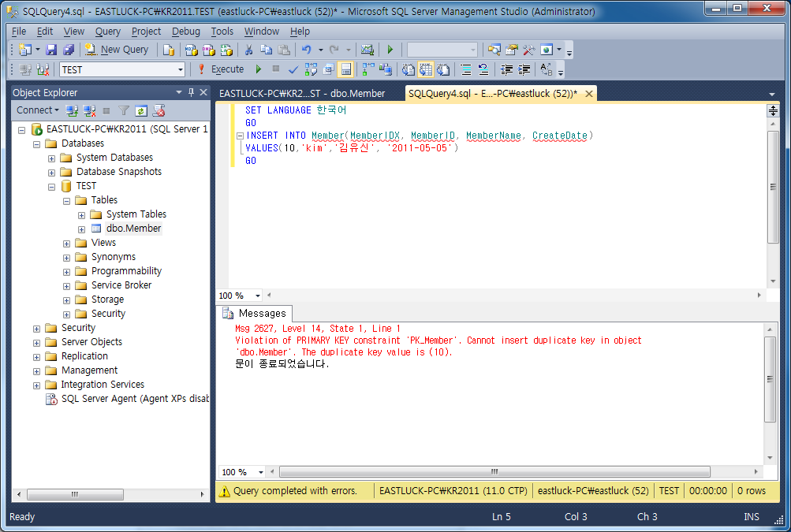Viewport: 791px width, 532px height.
Task: Click the Parse checkmark icon
Action: click(x=293, y=69)
